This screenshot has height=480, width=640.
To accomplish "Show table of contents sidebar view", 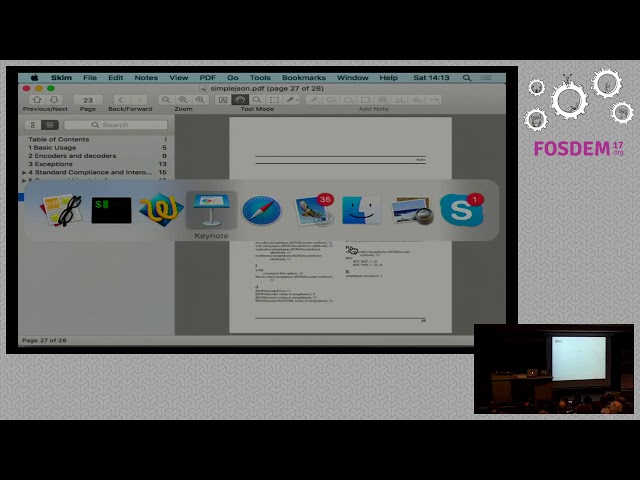I will pyautogui.click(x=50, y=125).
